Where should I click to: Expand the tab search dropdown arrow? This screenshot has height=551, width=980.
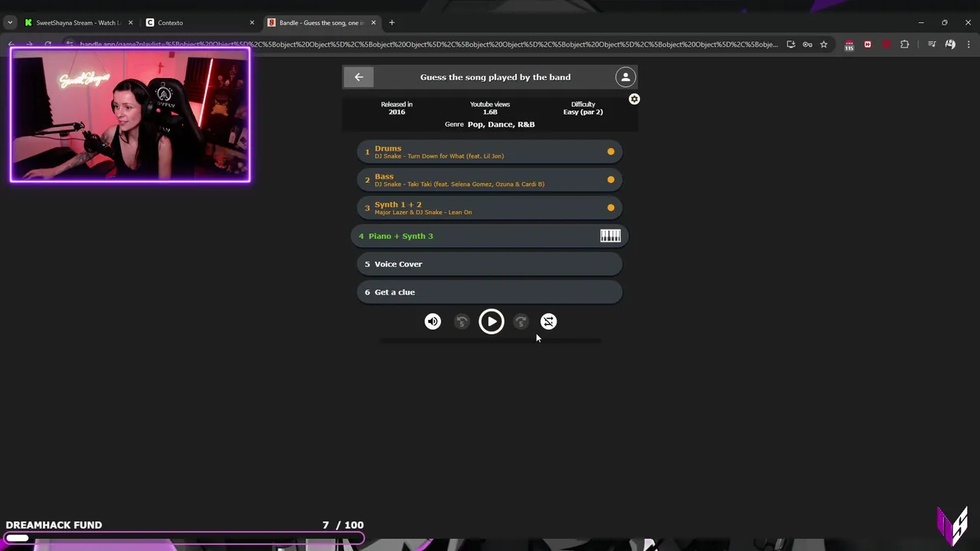click(x=9, y=22)
